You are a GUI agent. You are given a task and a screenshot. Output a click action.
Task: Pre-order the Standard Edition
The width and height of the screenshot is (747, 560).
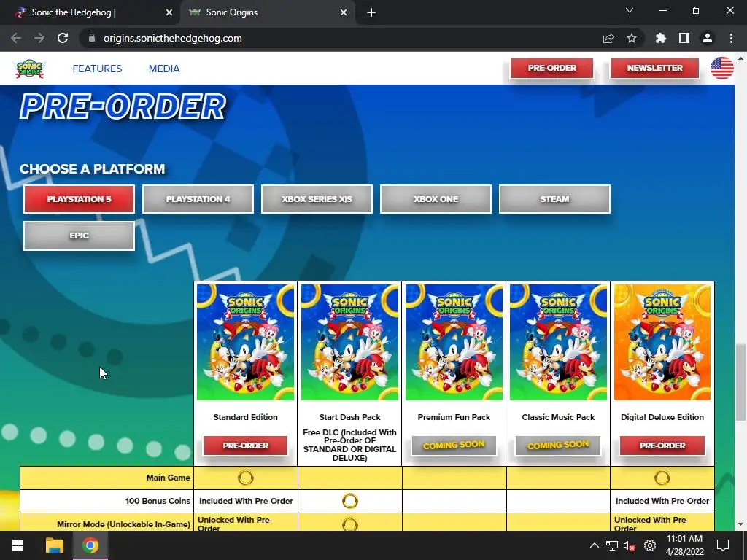pyautogui.click(x=245, y=446)
